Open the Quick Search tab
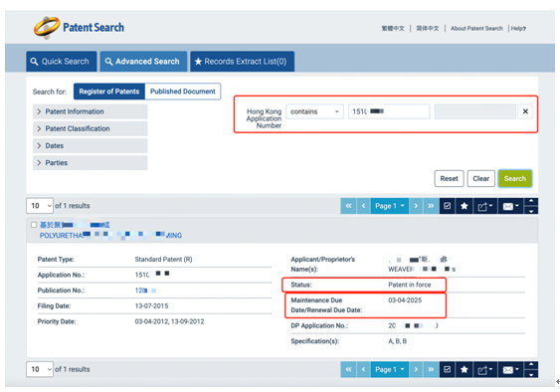Screen dimensions: 560x392 (61, 62)
